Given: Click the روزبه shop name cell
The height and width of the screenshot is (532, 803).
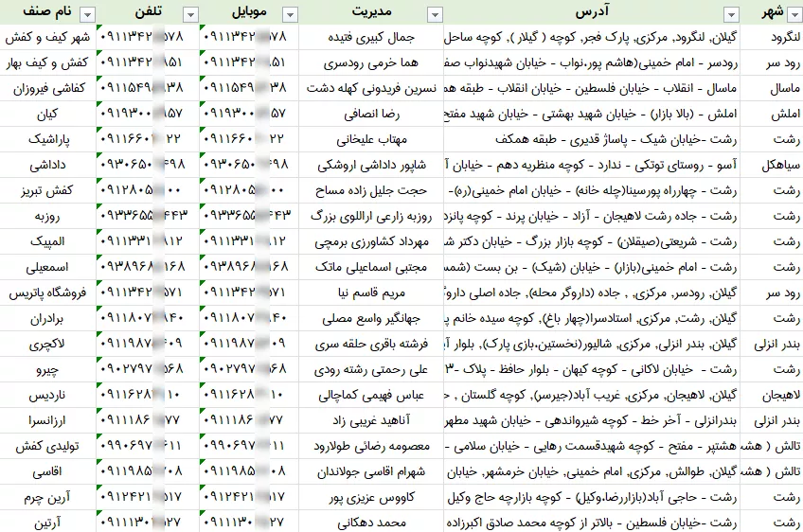Looking at the screenshot, I should [47, 216].
